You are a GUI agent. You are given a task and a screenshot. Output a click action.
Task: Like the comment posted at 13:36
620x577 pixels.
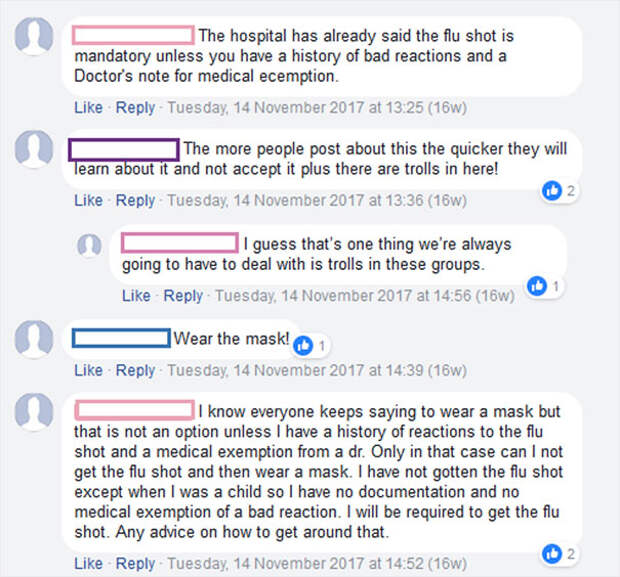pyautogui.click(x=88, y=201)
